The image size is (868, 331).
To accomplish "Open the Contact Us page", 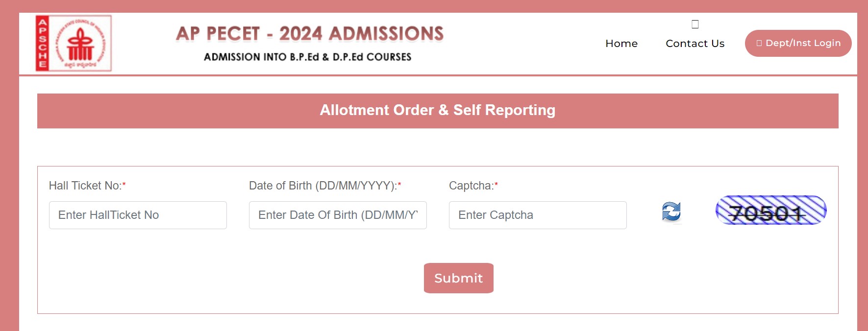I will click(x=694, y=44).
